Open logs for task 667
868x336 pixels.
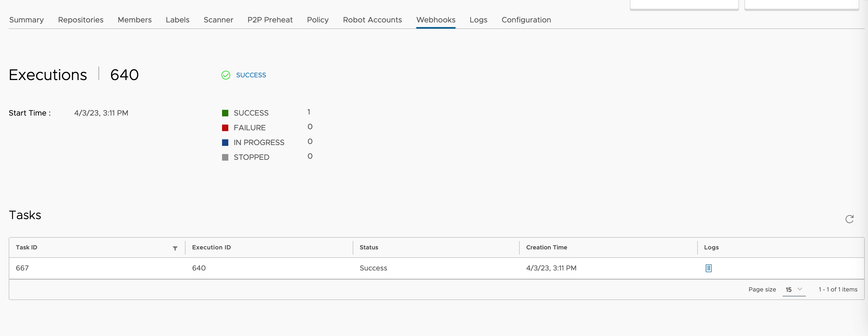pos(709,268)
